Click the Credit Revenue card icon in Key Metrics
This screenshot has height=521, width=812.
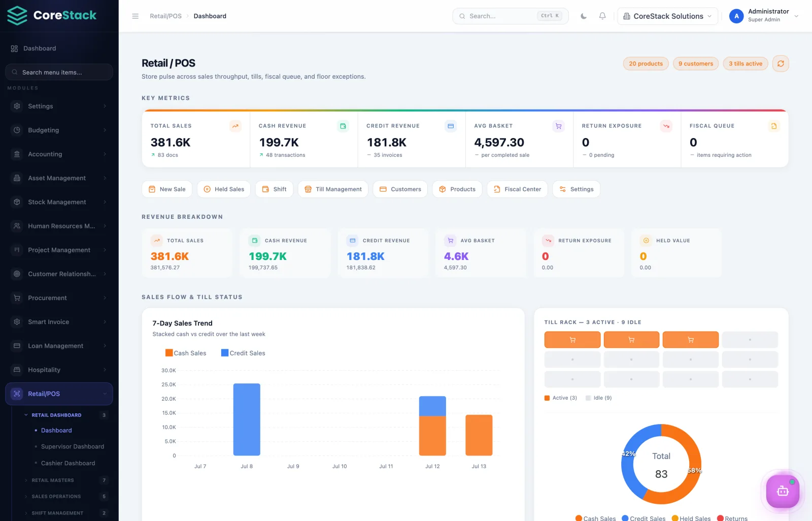tap(451, 126)
